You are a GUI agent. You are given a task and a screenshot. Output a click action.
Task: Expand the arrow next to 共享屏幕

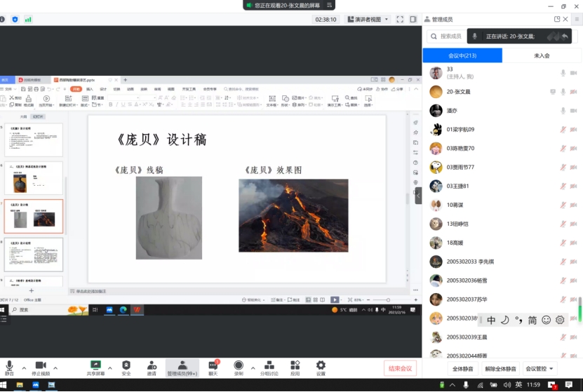click(110, 368)
